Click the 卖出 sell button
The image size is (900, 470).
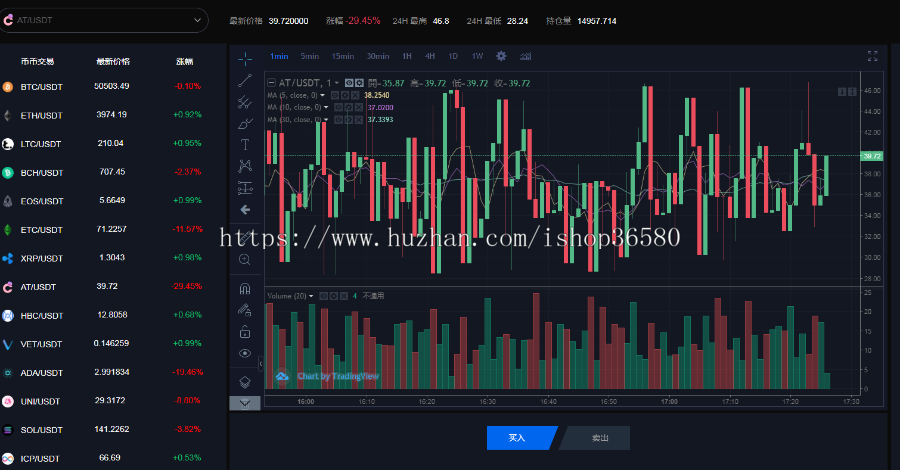click(595, 438)
